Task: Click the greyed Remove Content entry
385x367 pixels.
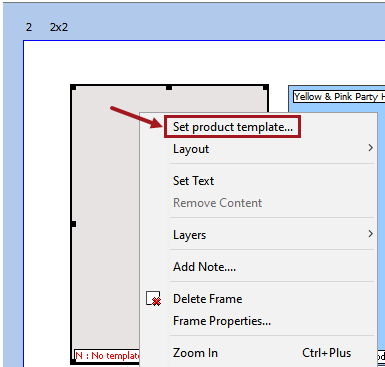Action: pyautogui.click(x=217, y=203)
